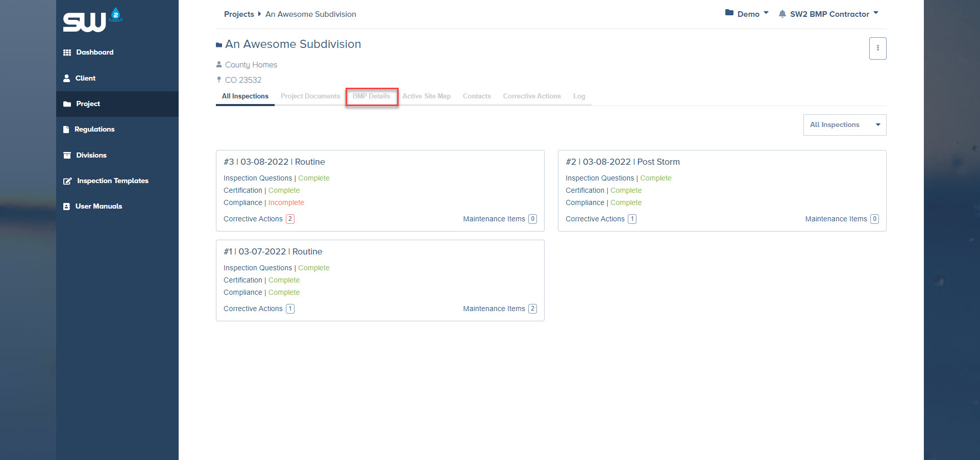This screenshot has width=980, height=460.
Task: Open Dashboard via its grid icon
Action: [x=67, y=53]
